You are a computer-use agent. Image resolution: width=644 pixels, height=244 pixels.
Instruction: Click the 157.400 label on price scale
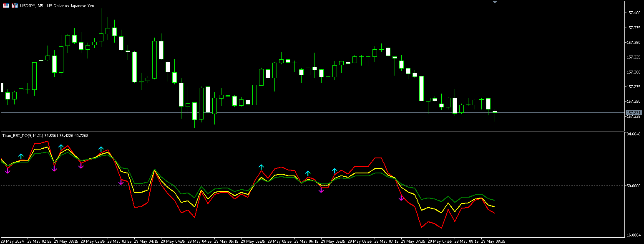[x=634, y=13]
